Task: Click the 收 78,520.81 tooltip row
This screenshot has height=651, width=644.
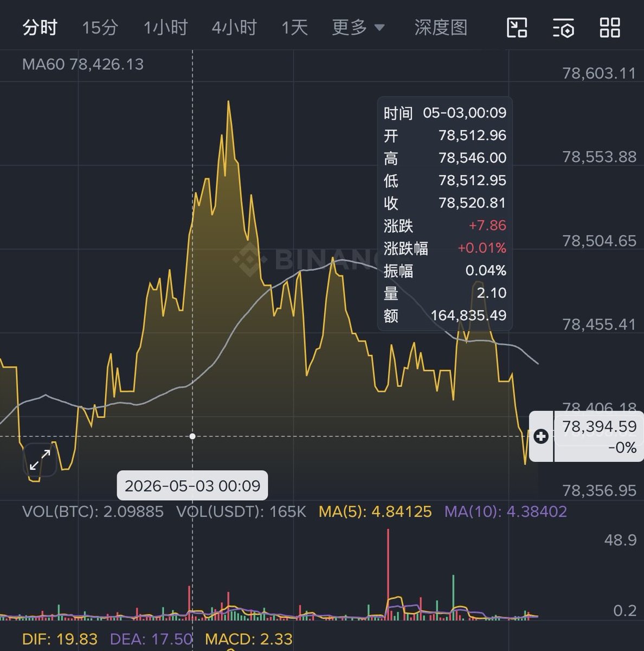Action: (445, 203)
